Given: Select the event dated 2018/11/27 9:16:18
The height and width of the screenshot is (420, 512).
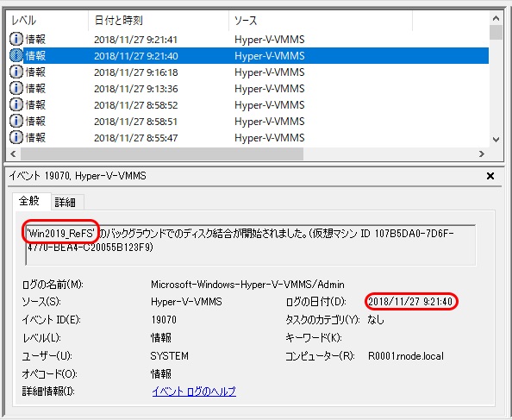Looking at the screenshot, I should (248, 72).
